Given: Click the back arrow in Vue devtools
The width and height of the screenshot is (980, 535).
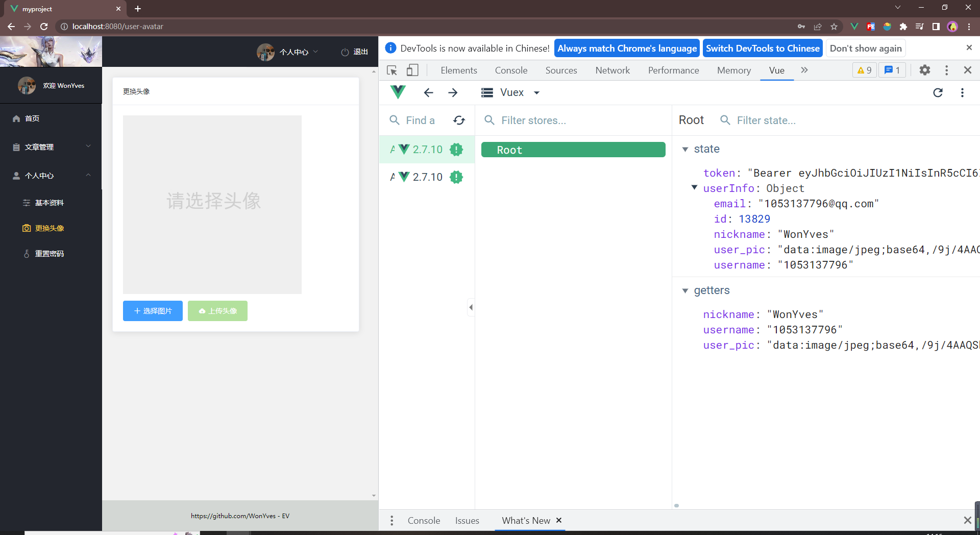Looking at the screenshot, I should click(428, 92).
